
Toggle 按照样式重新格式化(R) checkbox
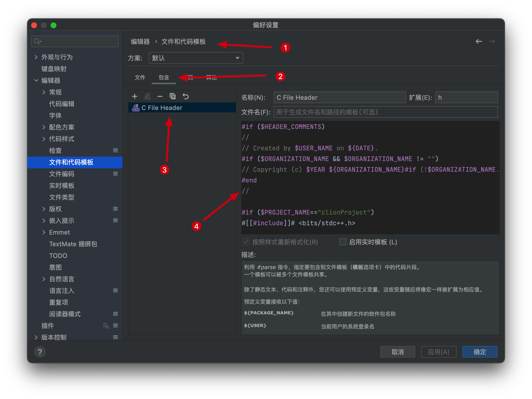pyautogui.click(x=246, y=242)
